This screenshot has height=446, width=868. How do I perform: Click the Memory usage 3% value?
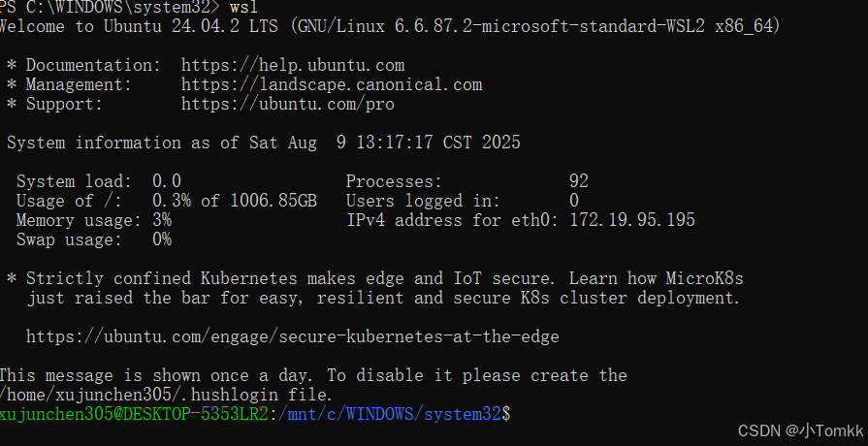pyautogui.click(x=161, y=220)
